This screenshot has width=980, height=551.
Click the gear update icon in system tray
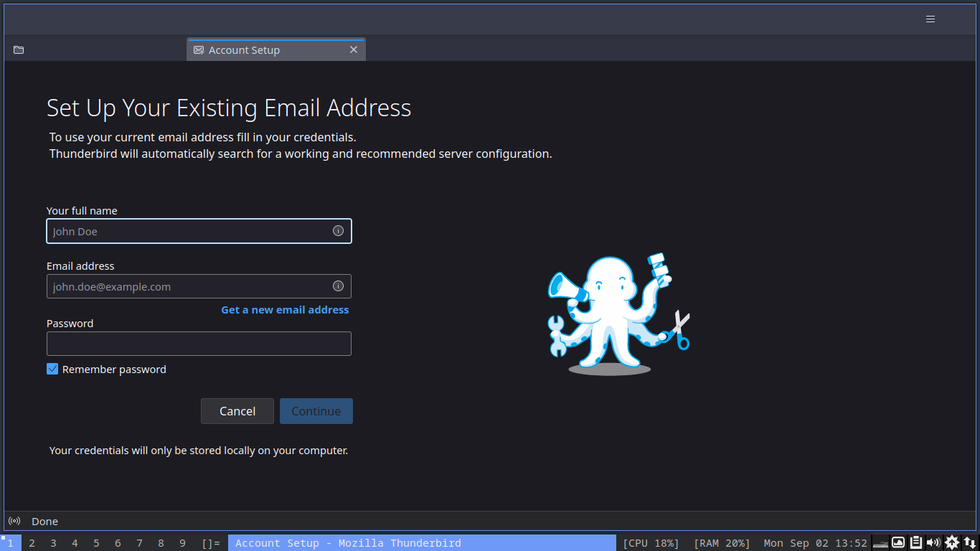[x=951, y=542]
